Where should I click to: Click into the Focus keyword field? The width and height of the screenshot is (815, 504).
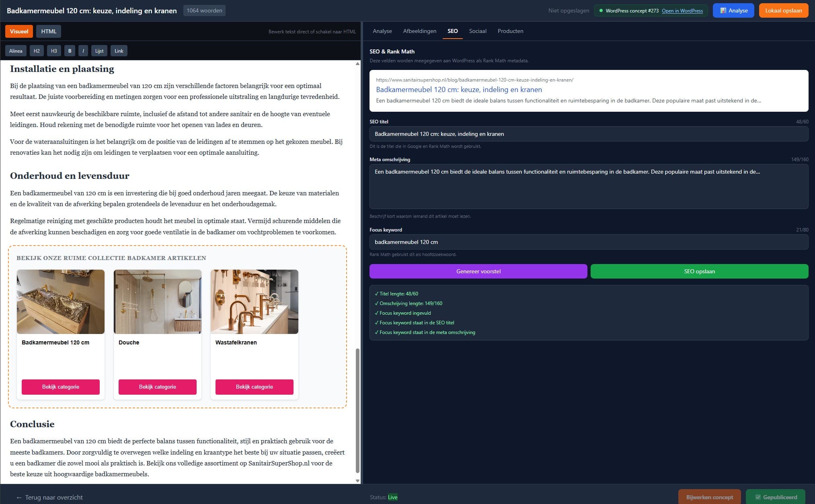pos(589,242)
